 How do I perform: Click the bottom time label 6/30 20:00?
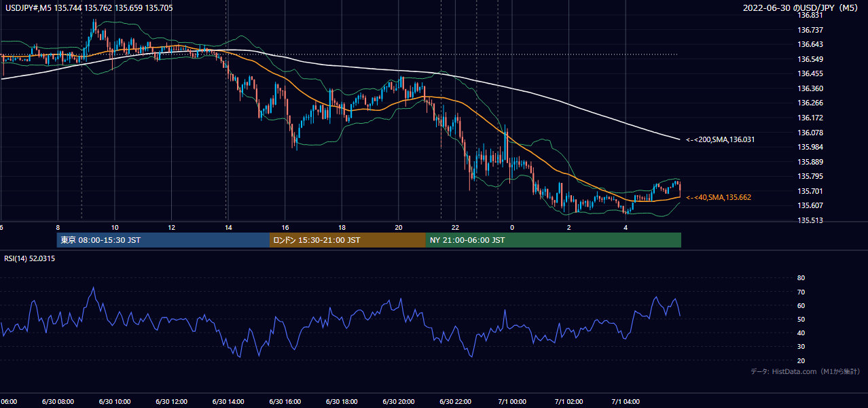[x=398, y=402]
